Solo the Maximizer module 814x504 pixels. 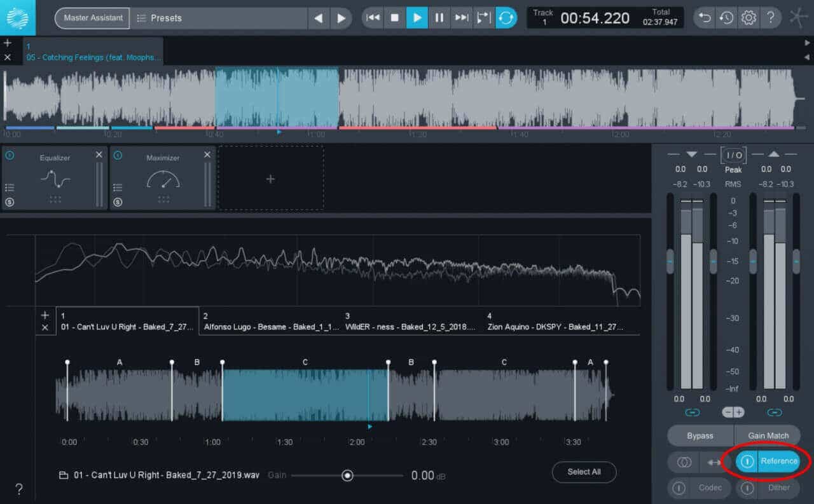(118, 202)
